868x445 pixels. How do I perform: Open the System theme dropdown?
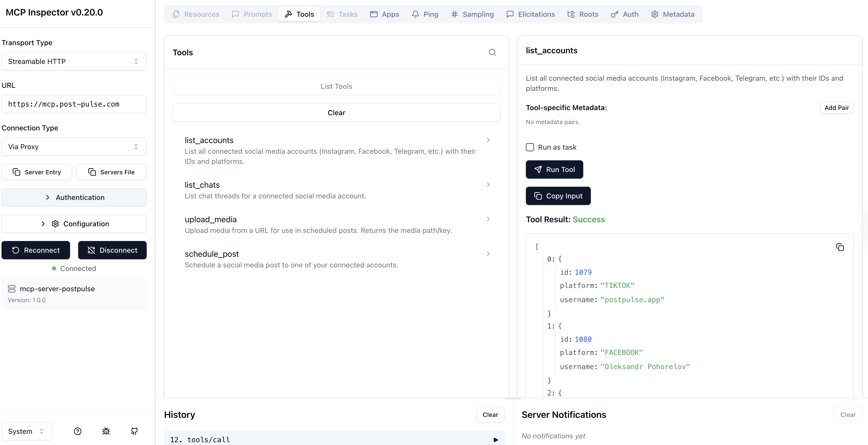(27, 431)
